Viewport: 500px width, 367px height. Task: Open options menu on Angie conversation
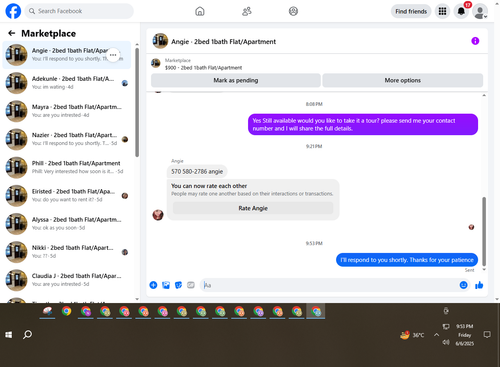(x=113, y=55)
